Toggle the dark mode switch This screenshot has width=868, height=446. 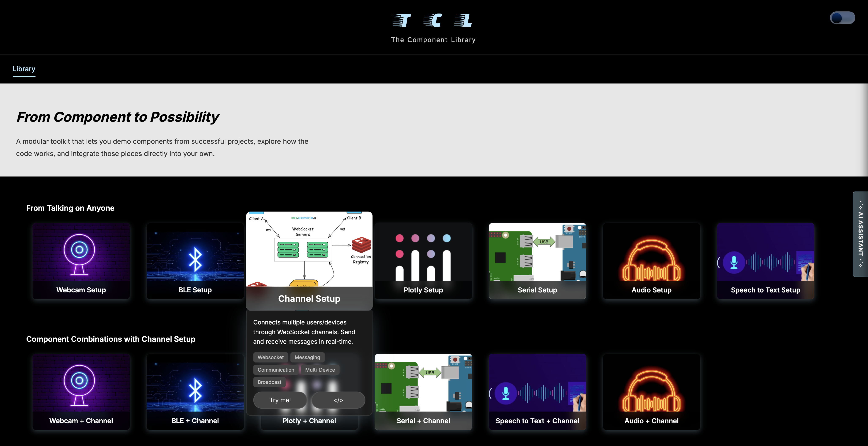842,18
